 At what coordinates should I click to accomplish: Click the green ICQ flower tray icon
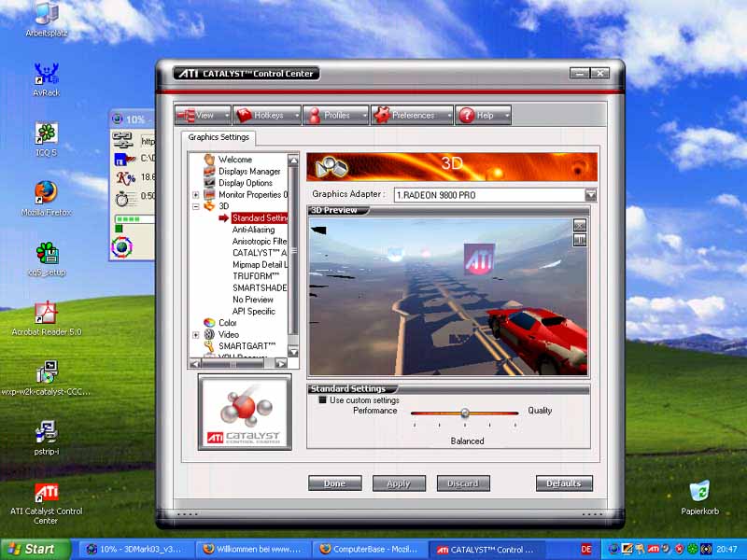pos(693,549)
